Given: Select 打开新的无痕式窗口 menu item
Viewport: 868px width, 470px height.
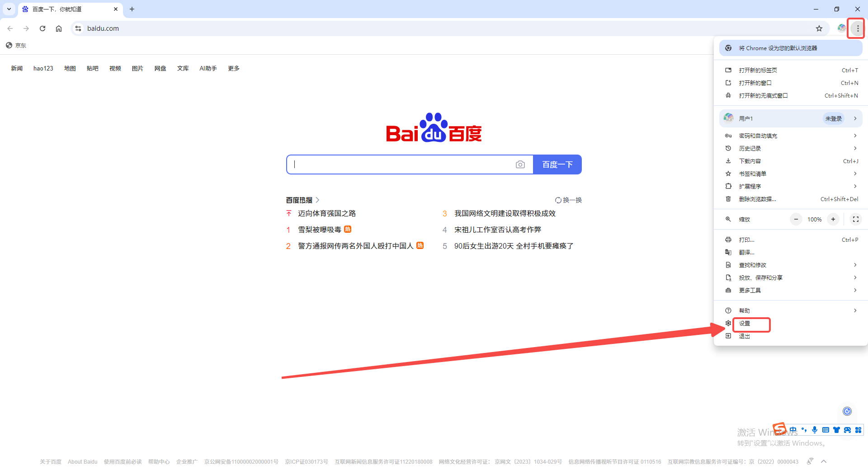Looking at the screenshot, I should click(x=791, y=95).
